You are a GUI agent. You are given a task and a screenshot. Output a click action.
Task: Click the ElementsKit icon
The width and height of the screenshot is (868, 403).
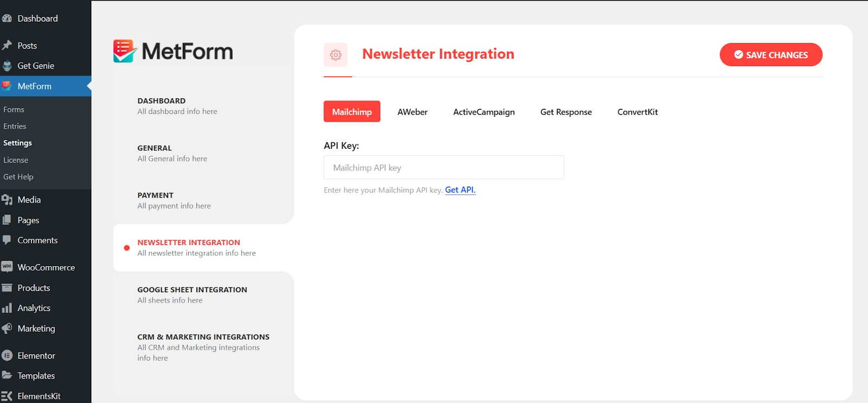tap(7, 396)
